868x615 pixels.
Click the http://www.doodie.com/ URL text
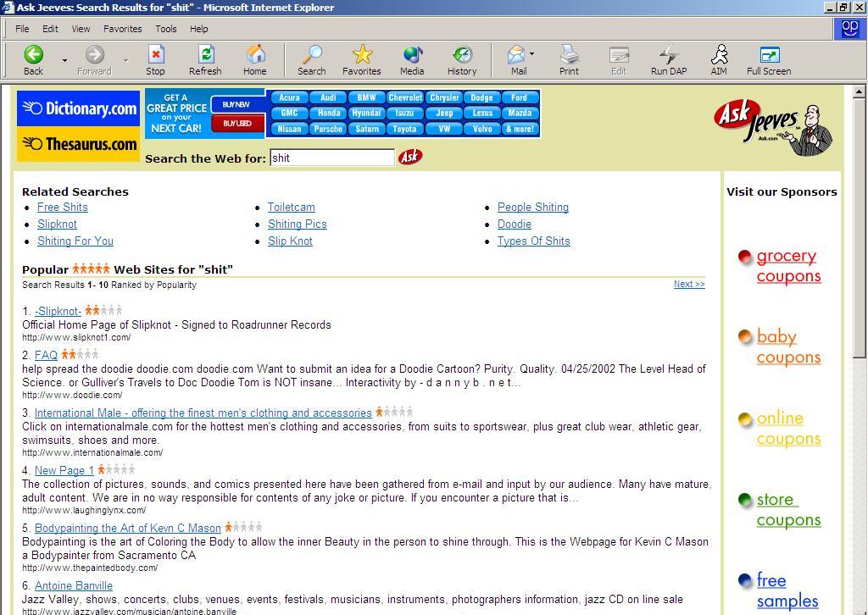[x=72, y=395]
